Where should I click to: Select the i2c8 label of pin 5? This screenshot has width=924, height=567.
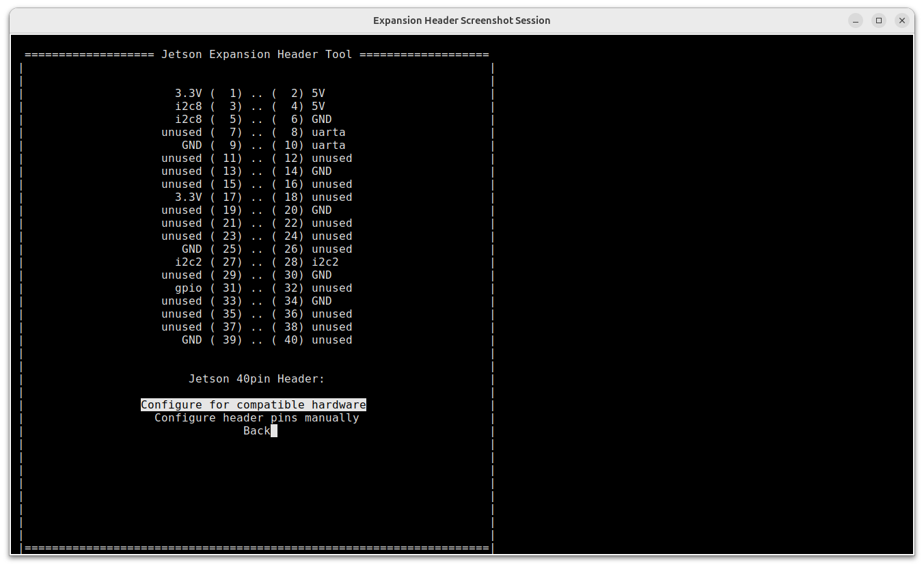pos(189,120)
